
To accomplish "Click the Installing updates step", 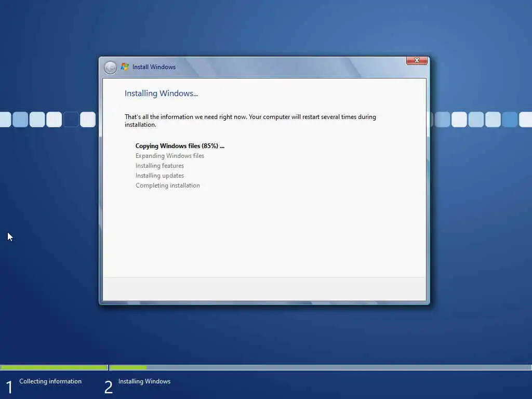I will point(159,176).
